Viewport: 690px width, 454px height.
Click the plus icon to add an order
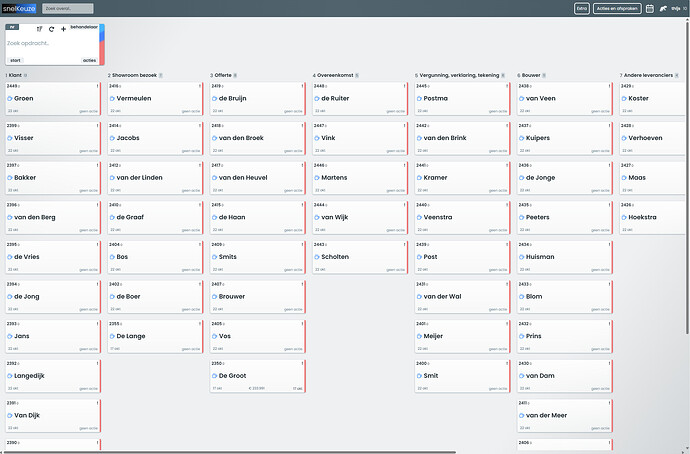click(63, 29)
